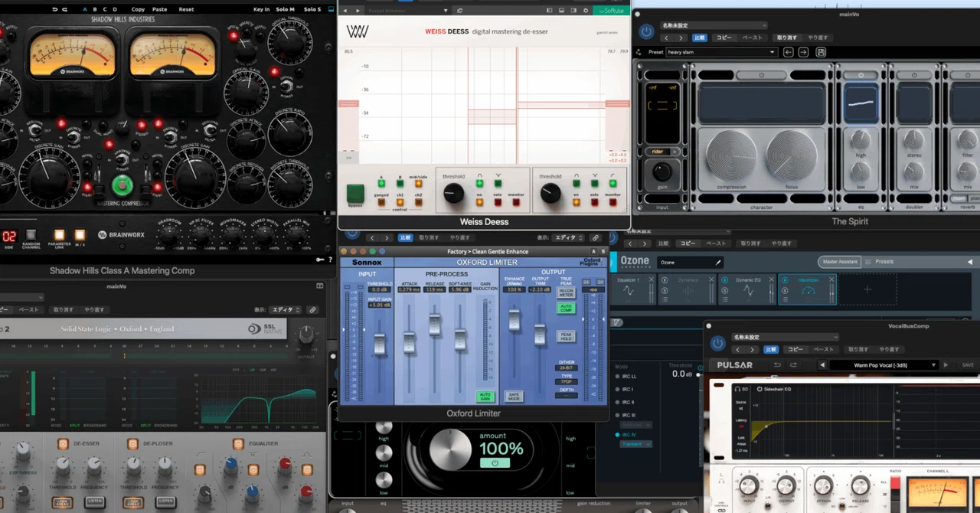This screenshot has height=513, width=980.
Task: Click Paste in the Shadow Hills toolbar
Action: (160, 10)
